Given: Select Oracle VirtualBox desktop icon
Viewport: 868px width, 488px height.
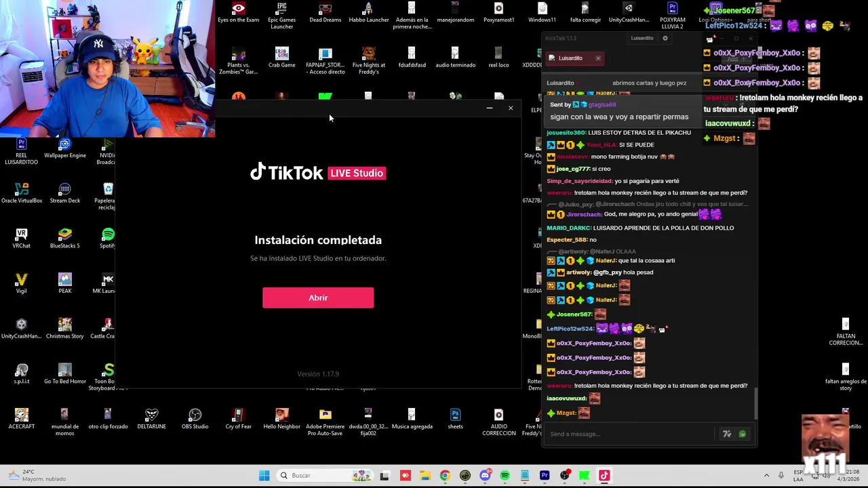Looking at the screenshot, I should tap(22, 193).
